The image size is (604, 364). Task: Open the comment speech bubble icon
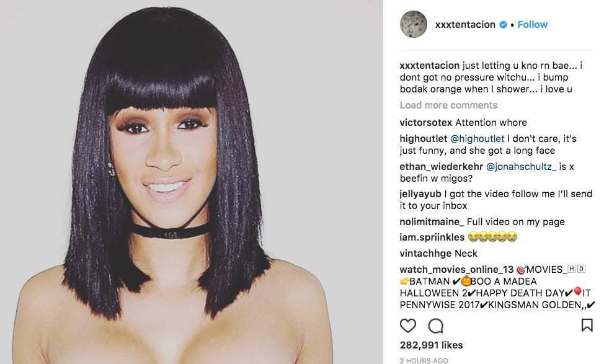pyautogui.click(x=436, y=326)
